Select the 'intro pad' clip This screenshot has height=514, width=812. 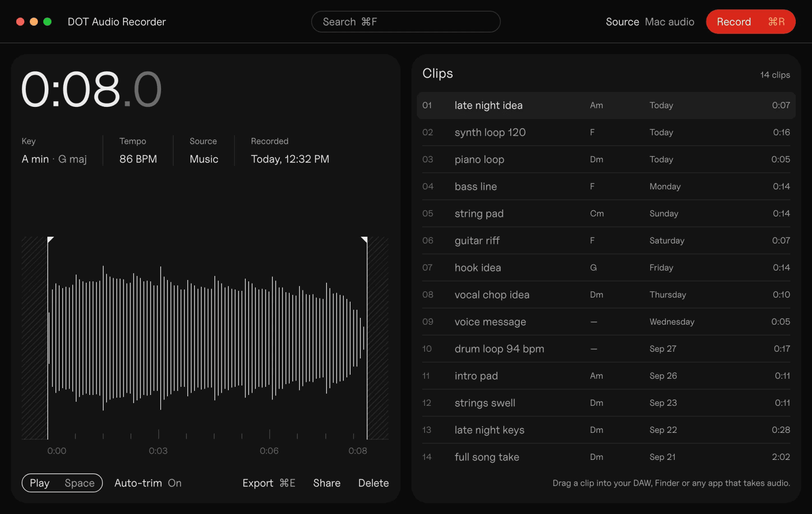[x=606, y=376]
